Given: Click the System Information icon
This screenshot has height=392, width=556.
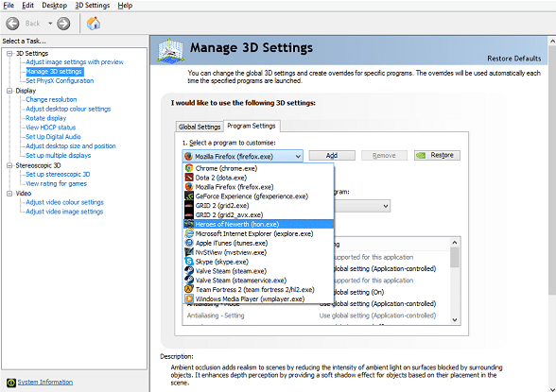Looking at the screenshot, I should tap(11, 383).
